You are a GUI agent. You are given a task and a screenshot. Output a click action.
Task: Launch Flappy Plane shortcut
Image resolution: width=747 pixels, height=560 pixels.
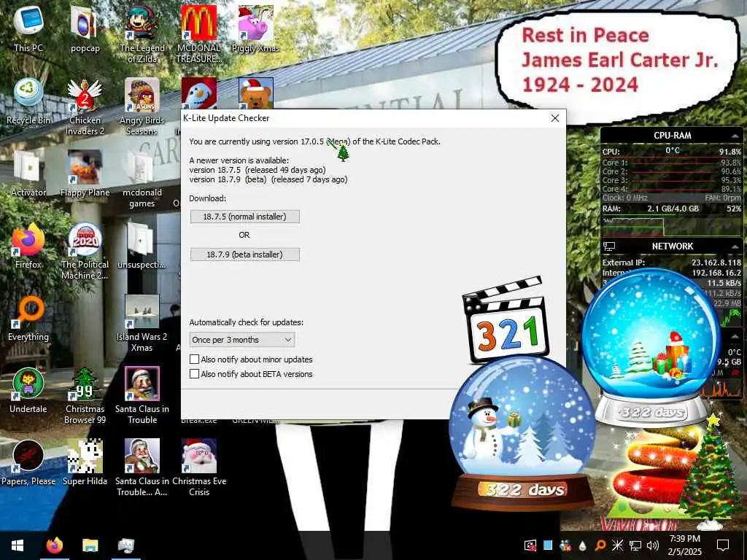click(85, 174)
